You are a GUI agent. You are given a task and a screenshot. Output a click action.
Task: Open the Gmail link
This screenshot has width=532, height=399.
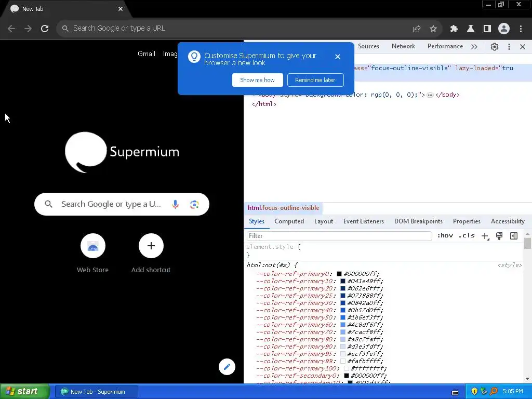click(x=147, y=54)
